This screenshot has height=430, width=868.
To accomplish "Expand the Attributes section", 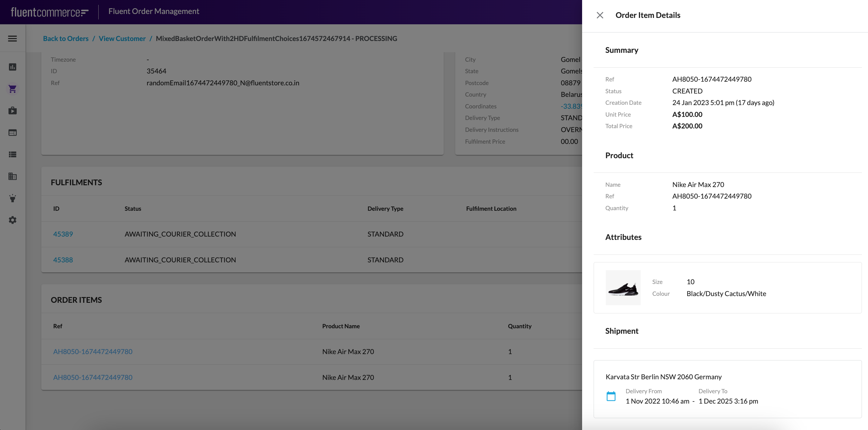I will pyautogui.click(x=623, y=237).
